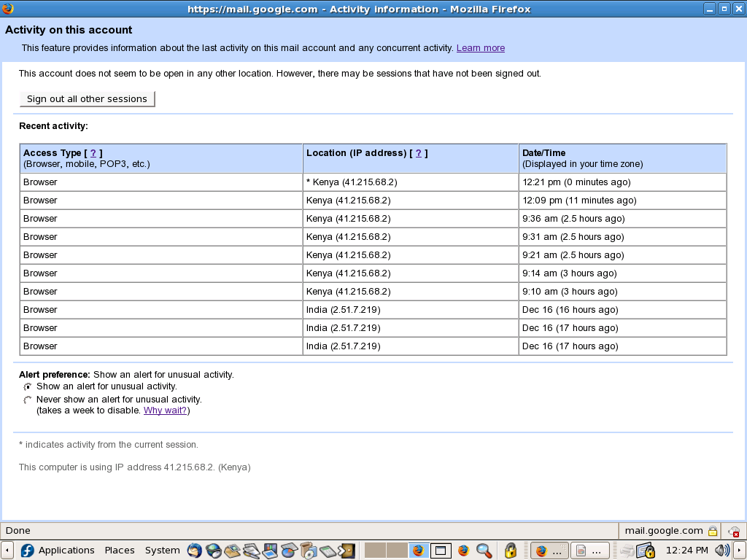Click the 'Activity on this account' heading
Viewport: 747px width, 560px height.
69,30
